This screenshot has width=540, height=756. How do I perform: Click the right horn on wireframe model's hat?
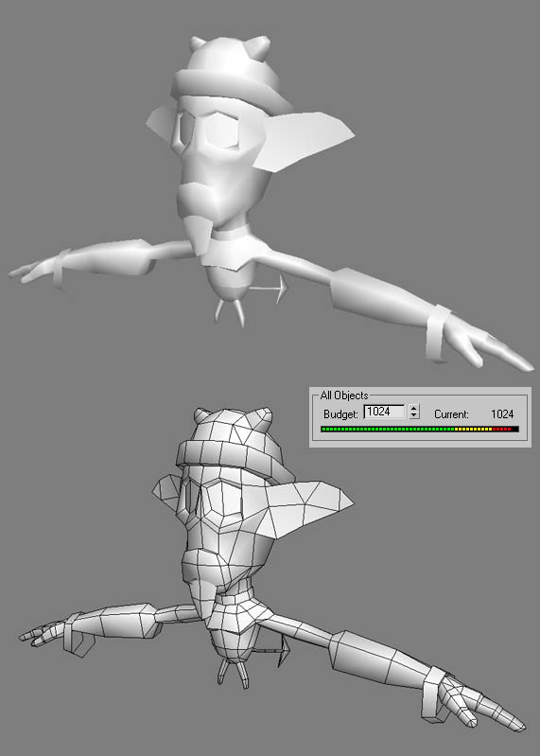(263, 418)
